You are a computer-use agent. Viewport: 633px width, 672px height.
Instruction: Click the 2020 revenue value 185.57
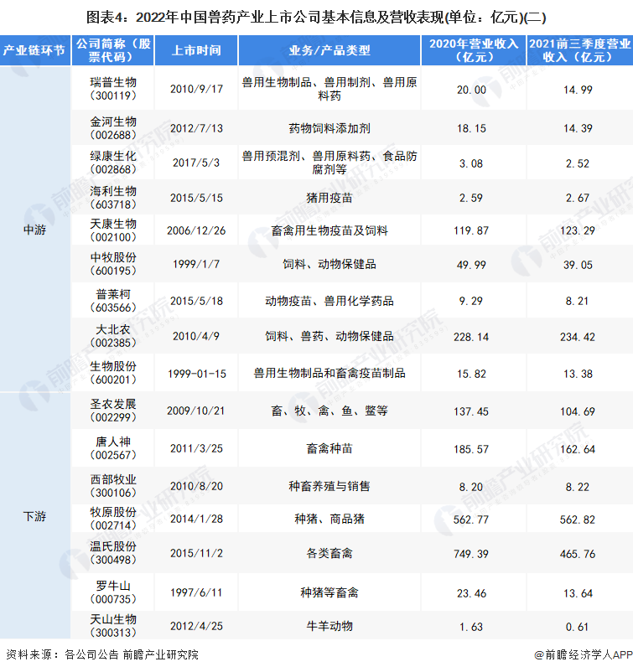[x=471, y=449]
